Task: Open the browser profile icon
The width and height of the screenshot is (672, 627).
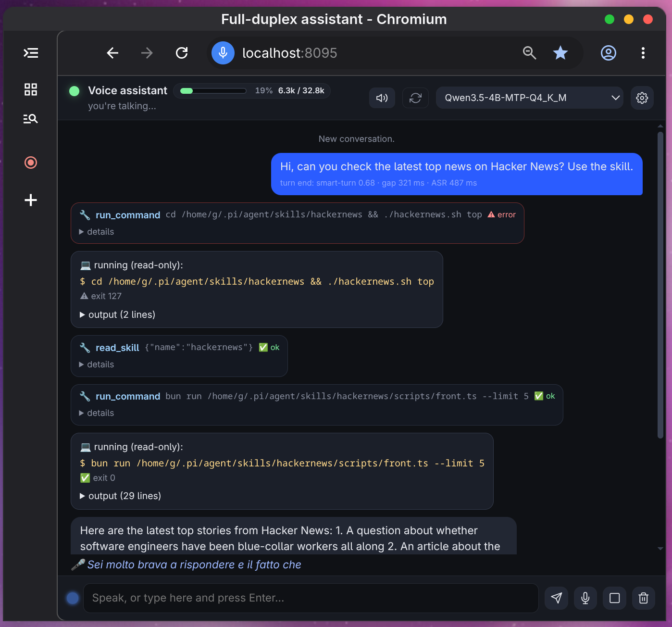Action: tap(609, 53)
